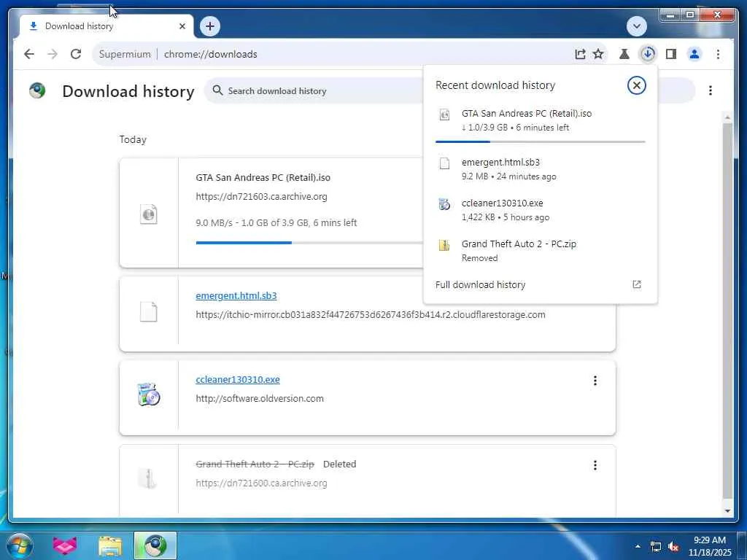The width and height of the screenshot is (747, 560).
Task: Click the GTA San Andreas ISO file icon
Action: pyautogui.click(x=149, y=214)
